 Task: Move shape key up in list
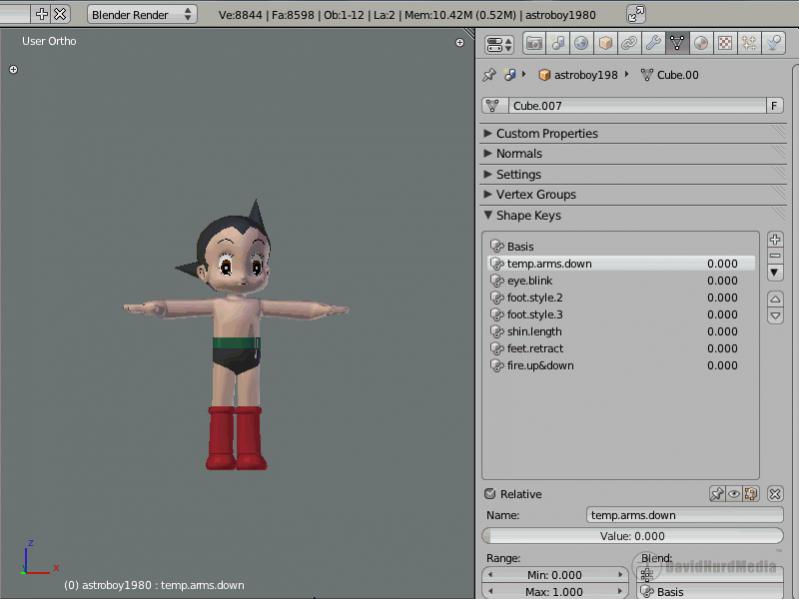(x=775, y=299)
